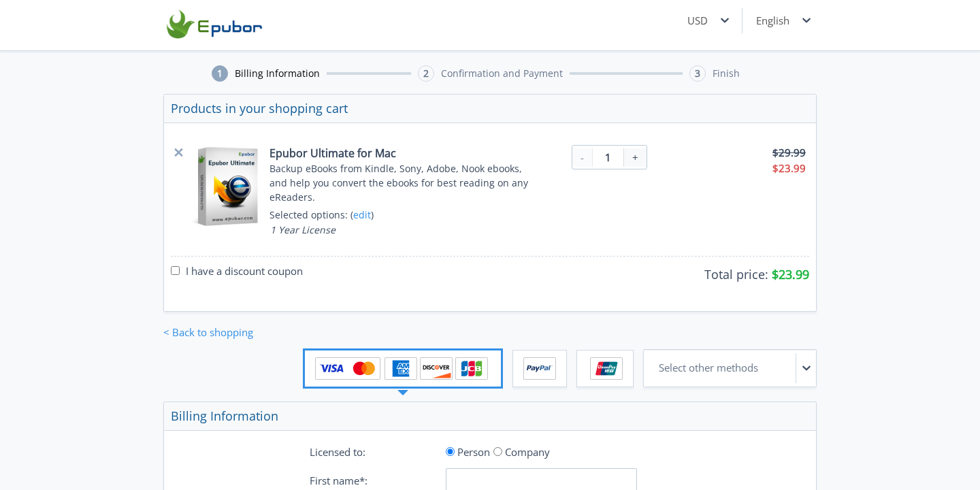Select the JCB card icon

click(472, 368)
